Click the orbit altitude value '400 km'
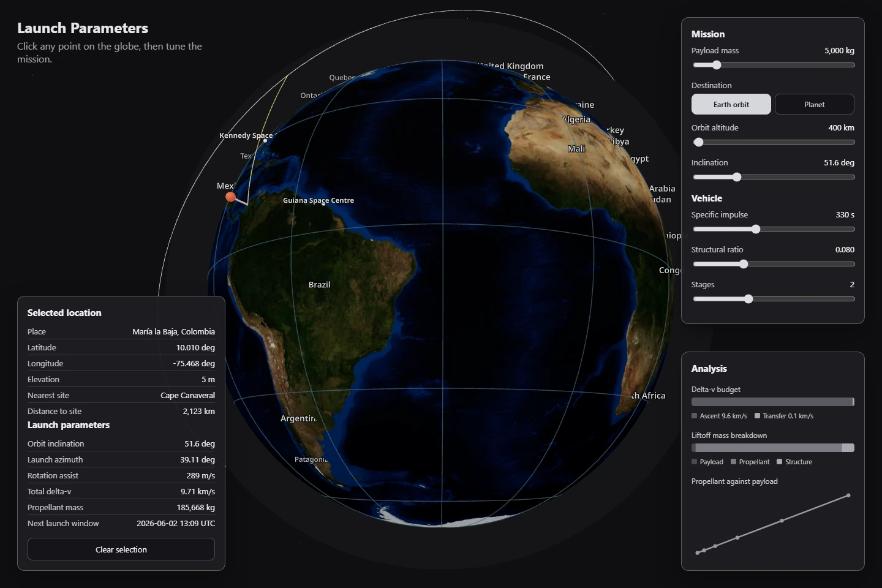Image resolution: width=882 pixels, height=588 pixels. [841, 127]
